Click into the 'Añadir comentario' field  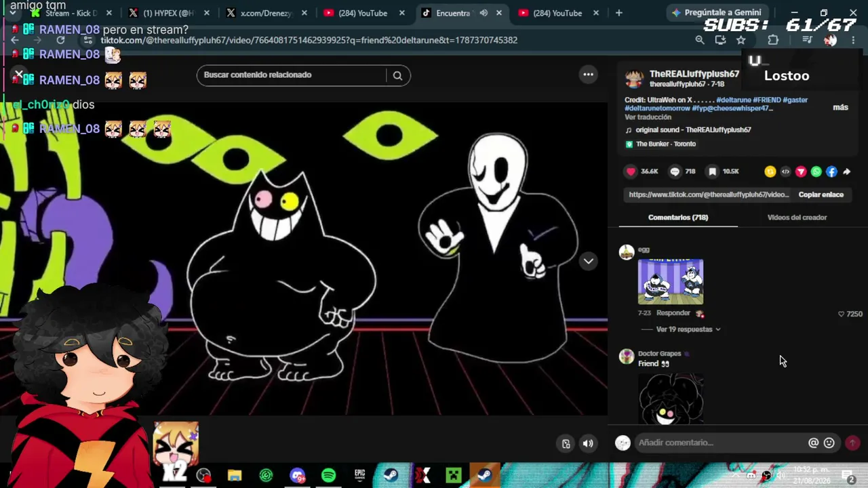click(719, 443)
